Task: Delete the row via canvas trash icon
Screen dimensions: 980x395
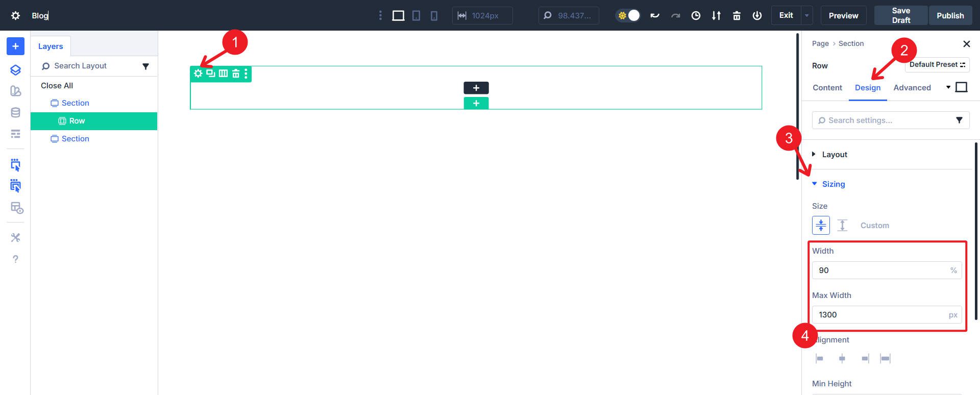Action: pos(235,73)
